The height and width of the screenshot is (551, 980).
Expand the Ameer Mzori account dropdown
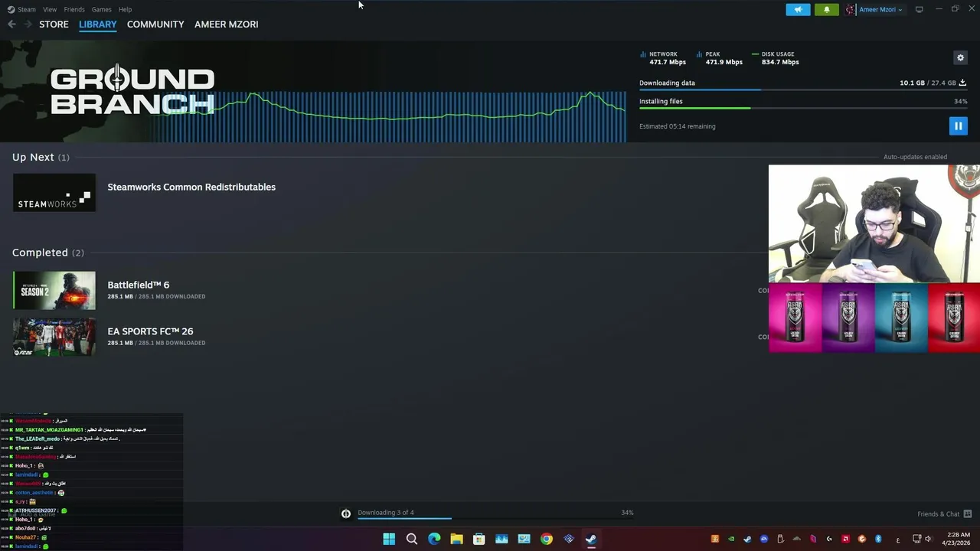(880, 9)
